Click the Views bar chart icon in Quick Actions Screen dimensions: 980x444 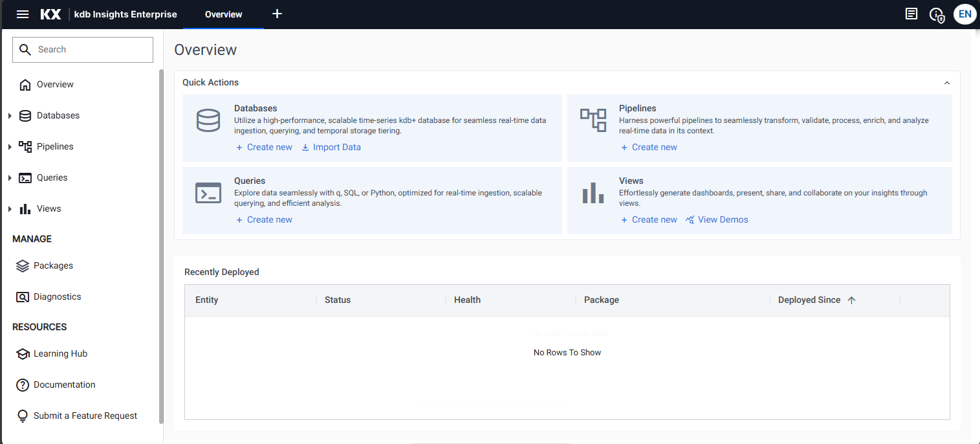point(593,193)
